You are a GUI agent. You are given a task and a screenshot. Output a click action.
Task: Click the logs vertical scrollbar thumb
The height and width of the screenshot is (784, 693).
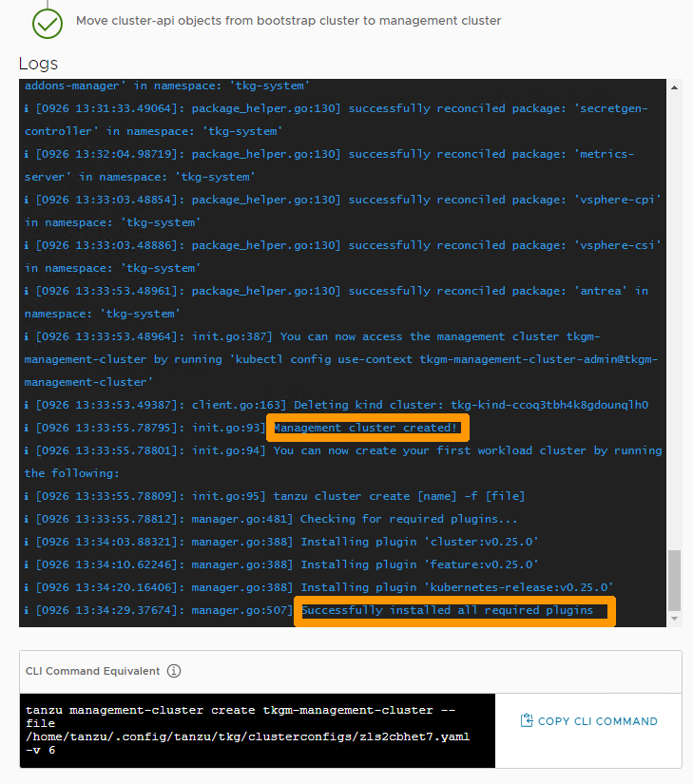[x=675, y=580]
